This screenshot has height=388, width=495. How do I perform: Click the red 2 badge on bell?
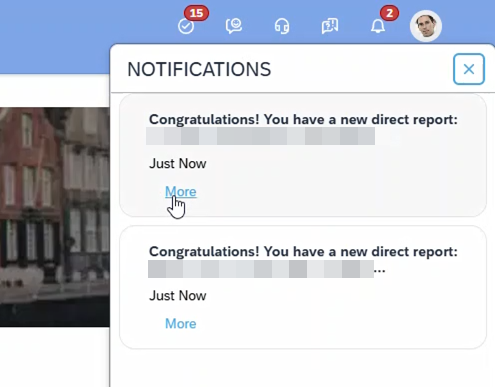(x=389, y=13)
